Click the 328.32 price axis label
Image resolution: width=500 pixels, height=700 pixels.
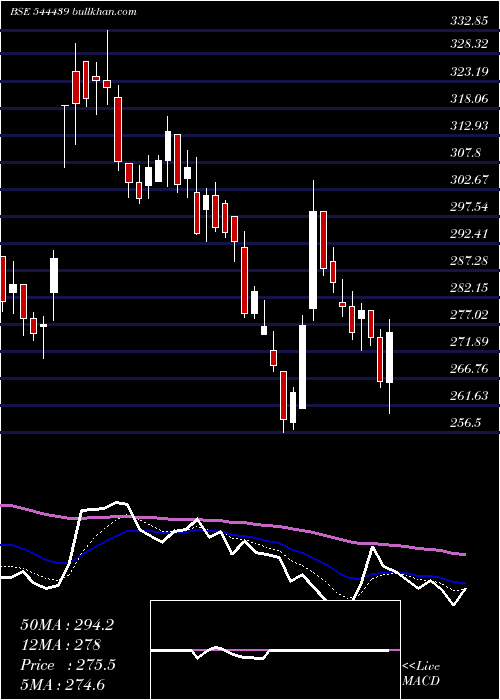[469, 44]
